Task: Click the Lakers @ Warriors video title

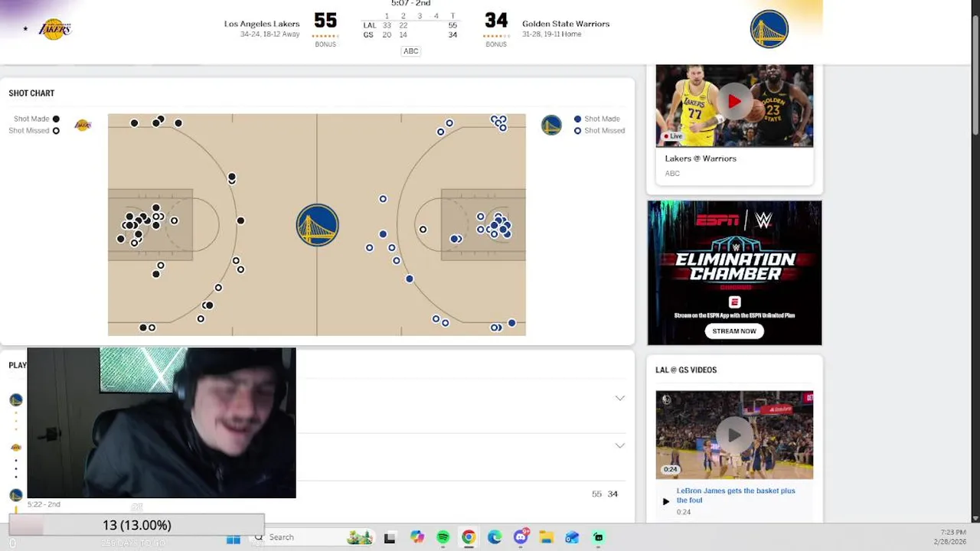Action: 701,158
